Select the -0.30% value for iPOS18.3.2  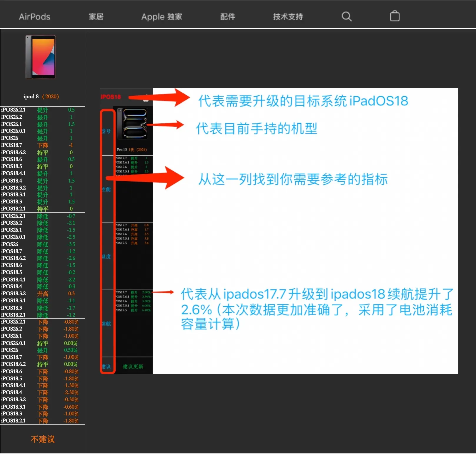[x=71, y=400]
